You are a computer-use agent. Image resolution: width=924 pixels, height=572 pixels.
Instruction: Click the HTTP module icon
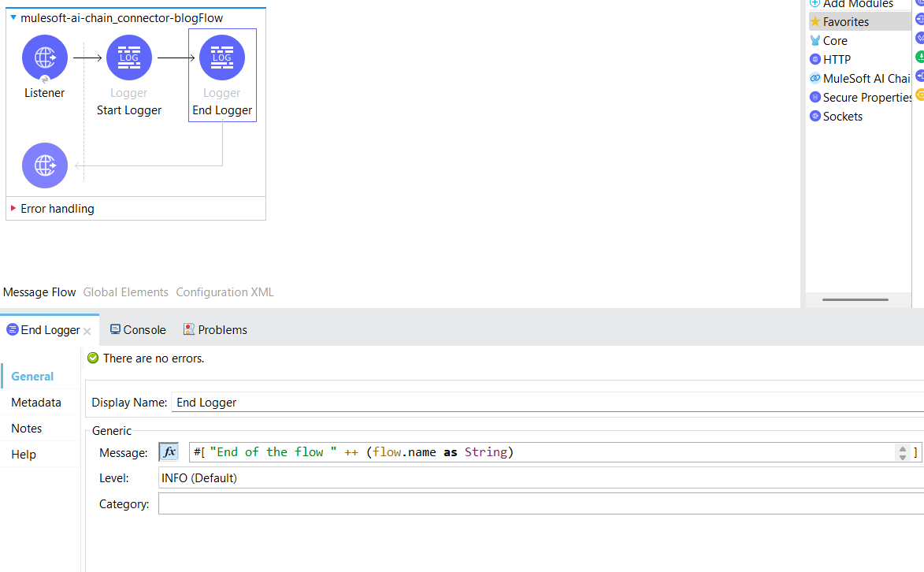[815, 60]
